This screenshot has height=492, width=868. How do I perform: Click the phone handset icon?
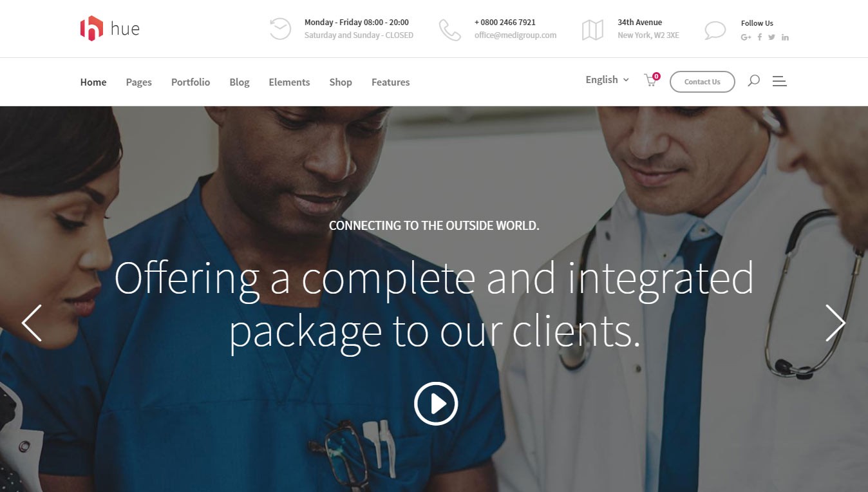point(450,30)
